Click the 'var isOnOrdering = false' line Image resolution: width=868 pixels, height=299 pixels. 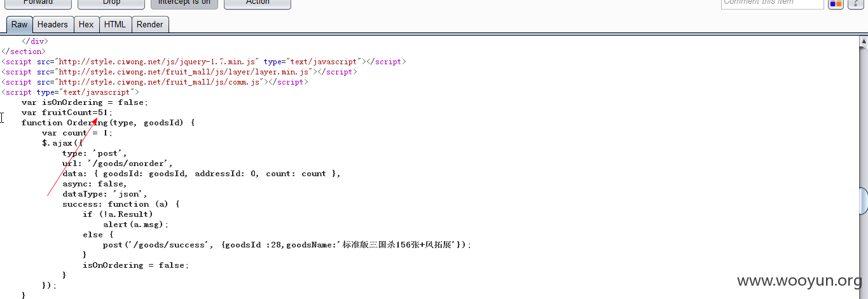(x=85, y=102)
